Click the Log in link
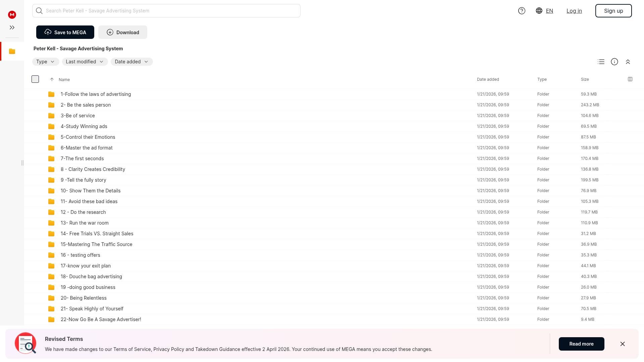644x362 pixels. point(574,11)
